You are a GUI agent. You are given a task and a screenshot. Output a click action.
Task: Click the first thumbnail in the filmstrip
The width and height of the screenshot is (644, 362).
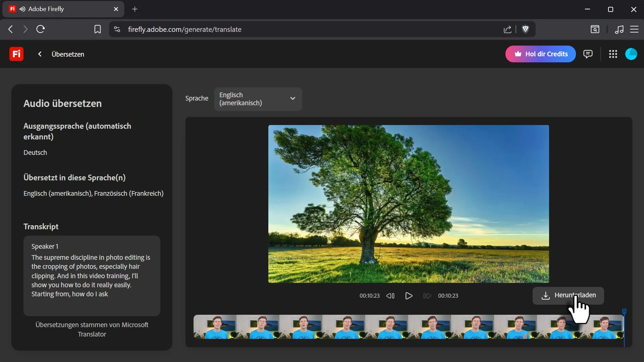[x=215, y=327]
